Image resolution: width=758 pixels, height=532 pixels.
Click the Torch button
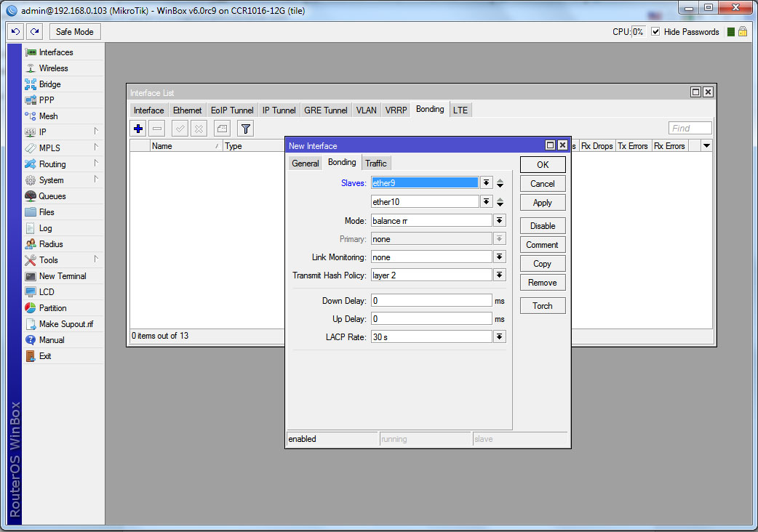(542, 305)
